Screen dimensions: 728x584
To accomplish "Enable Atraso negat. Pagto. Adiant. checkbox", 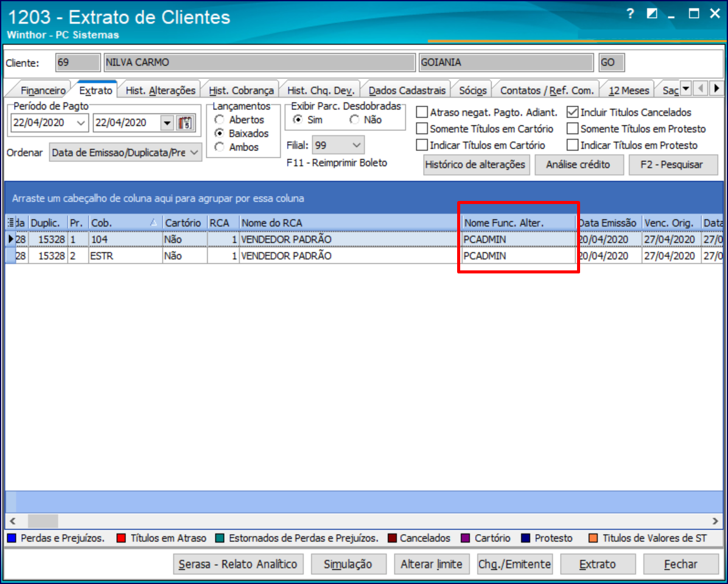I will coord(422,113).
